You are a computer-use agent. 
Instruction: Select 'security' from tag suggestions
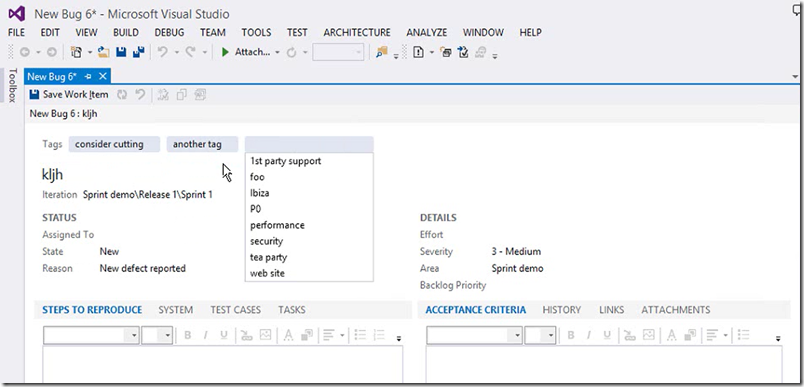tap(309, 241)
